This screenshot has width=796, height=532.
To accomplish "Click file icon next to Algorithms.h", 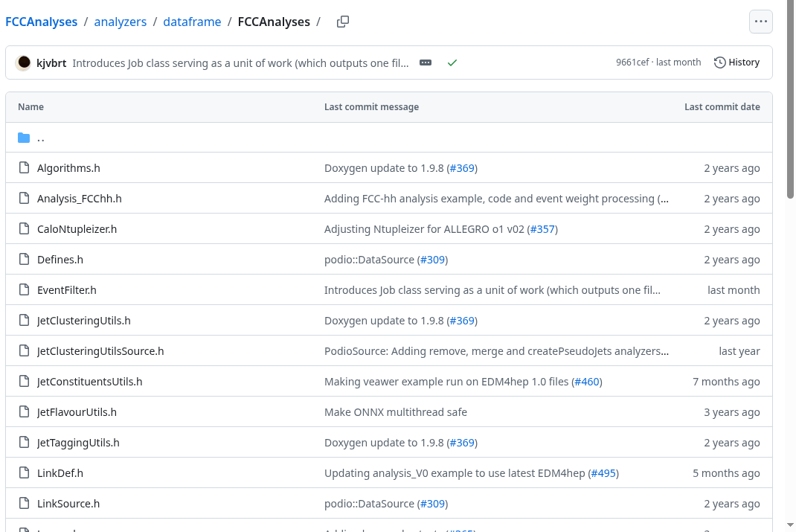I will point(24,168).
